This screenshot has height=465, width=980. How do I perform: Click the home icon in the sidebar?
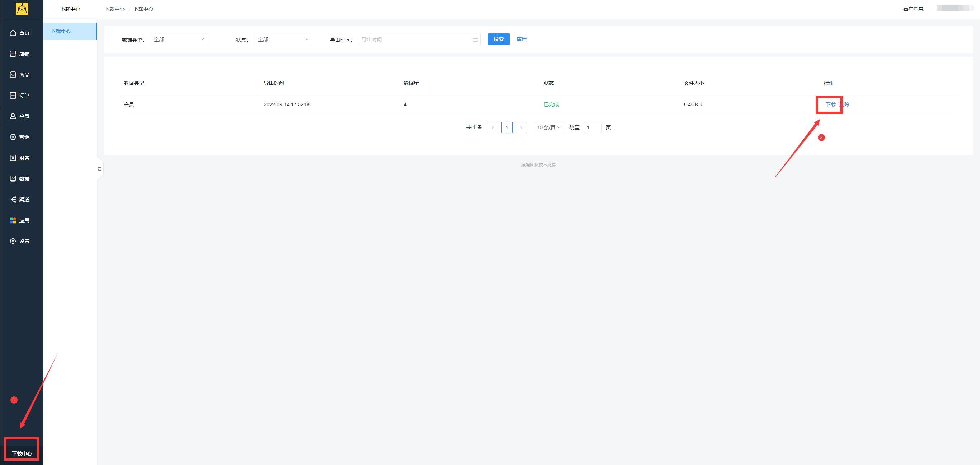(13, 33)
